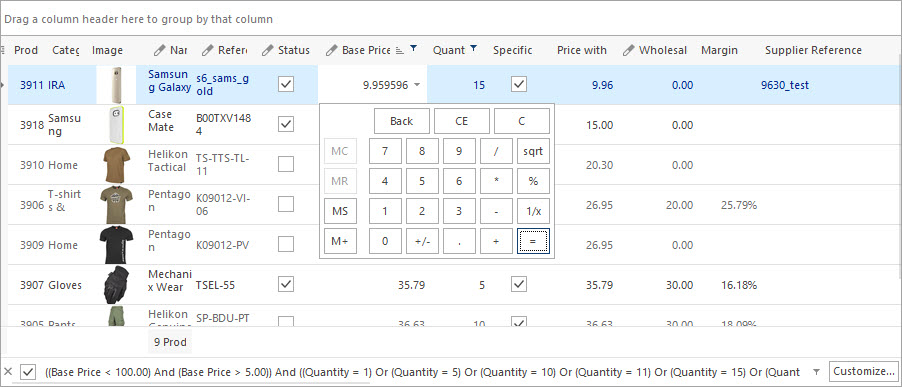
Task: Click the plus calculator key
Action: click(496, 241)
